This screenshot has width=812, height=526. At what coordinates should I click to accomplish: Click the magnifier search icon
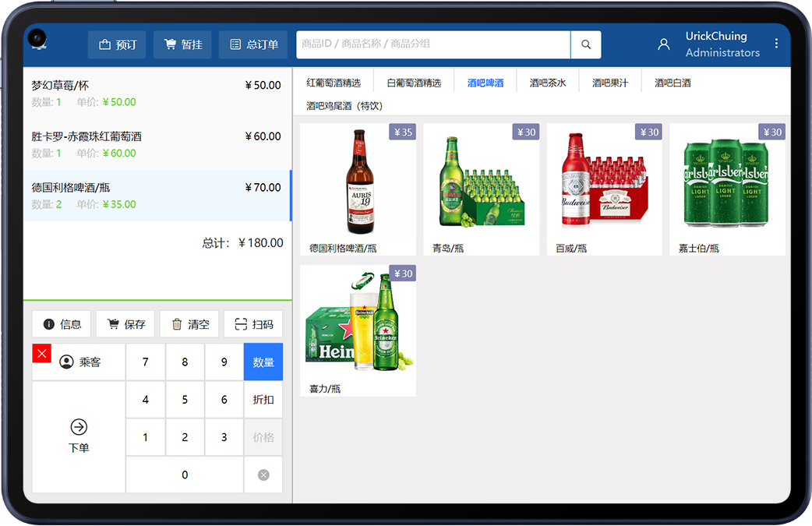[x=586, y=44]
